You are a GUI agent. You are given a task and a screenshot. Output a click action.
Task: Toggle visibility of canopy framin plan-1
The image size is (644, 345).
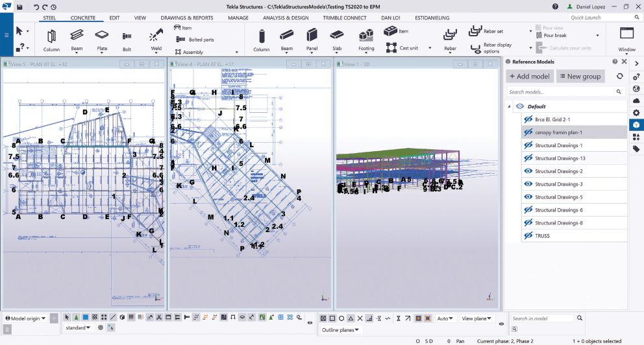(528, 132)
